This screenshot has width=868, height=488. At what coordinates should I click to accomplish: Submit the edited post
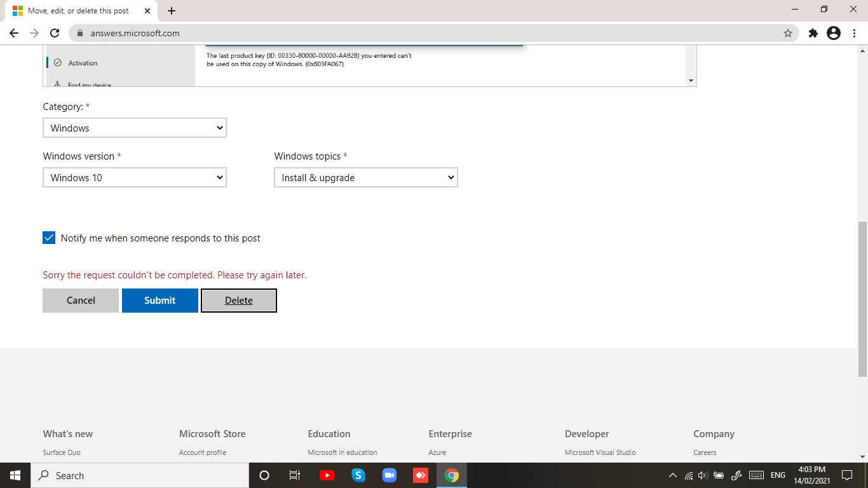pos(160,301)
